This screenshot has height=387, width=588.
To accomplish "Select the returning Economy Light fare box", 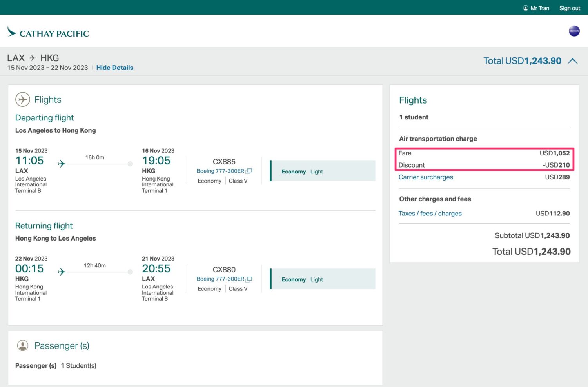I will pos(323,279).
